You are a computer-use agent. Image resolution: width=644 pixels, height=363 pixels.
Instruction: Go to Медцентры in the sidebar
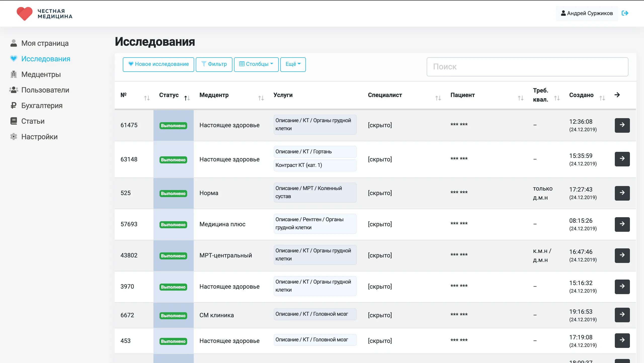[x=41, y=74]
